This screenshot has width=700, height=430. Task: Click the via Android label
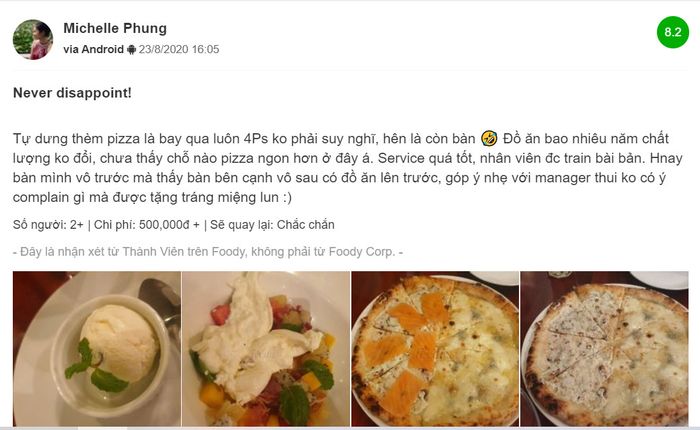click(x=93, y=49)
